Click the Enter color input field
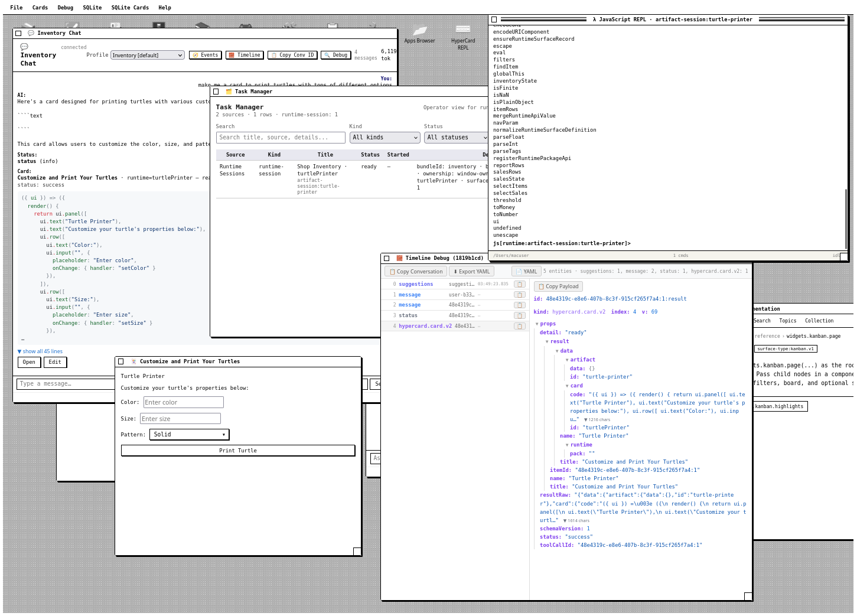The image size is (857, 616). (183, 402)
